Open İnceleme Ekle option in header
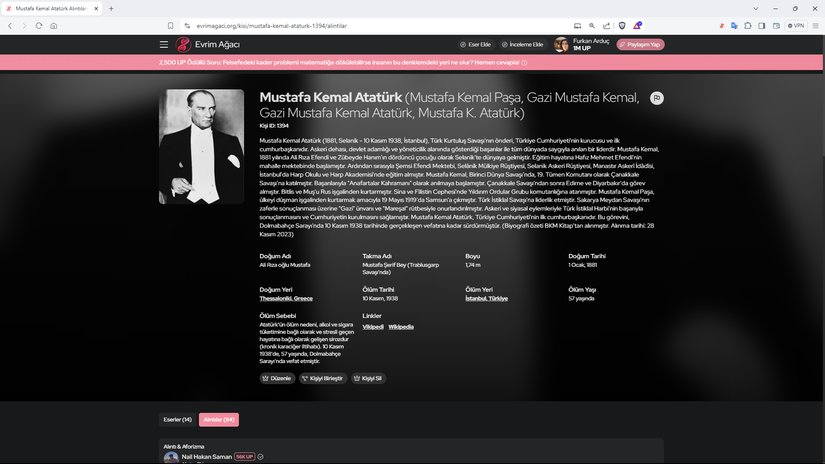This screenshot has width=825, height=464. click(x=522, y=44)
